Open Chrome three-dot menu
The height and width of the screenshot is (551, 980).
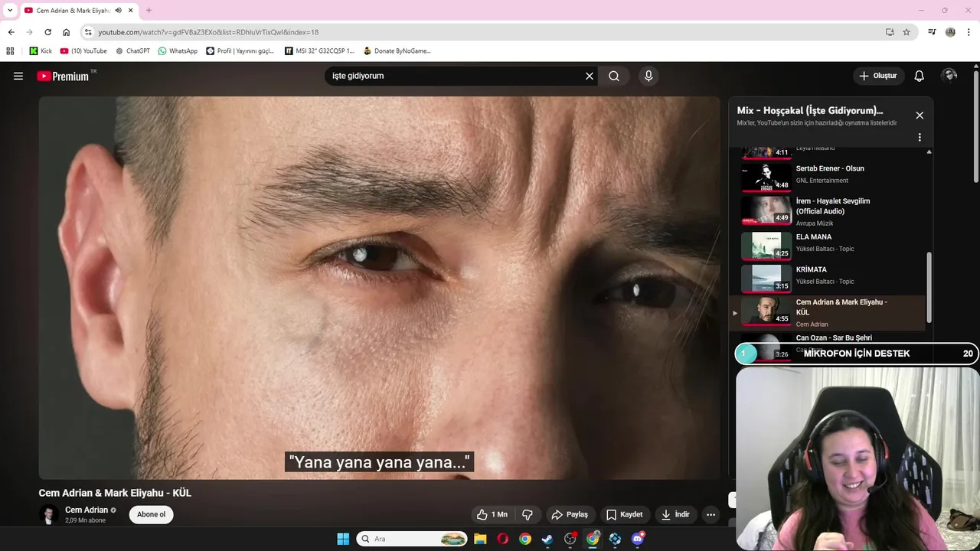(x=969, y=32)
